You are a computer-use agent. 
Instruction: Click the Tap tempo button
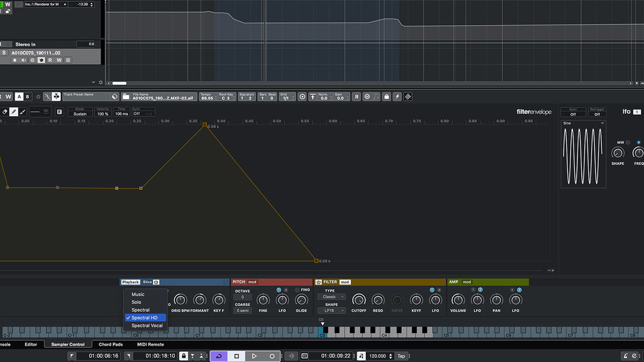point(401,356)
